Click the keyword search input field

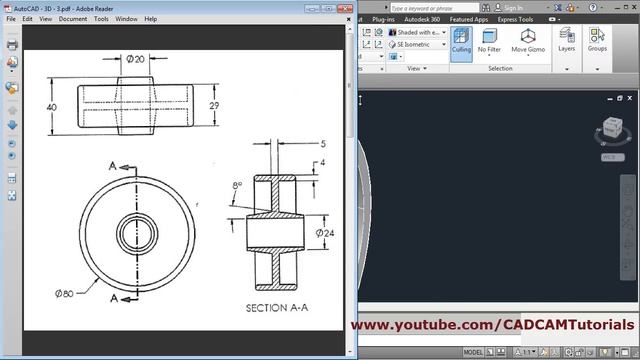pyautogui.click(x=434, y=8)
